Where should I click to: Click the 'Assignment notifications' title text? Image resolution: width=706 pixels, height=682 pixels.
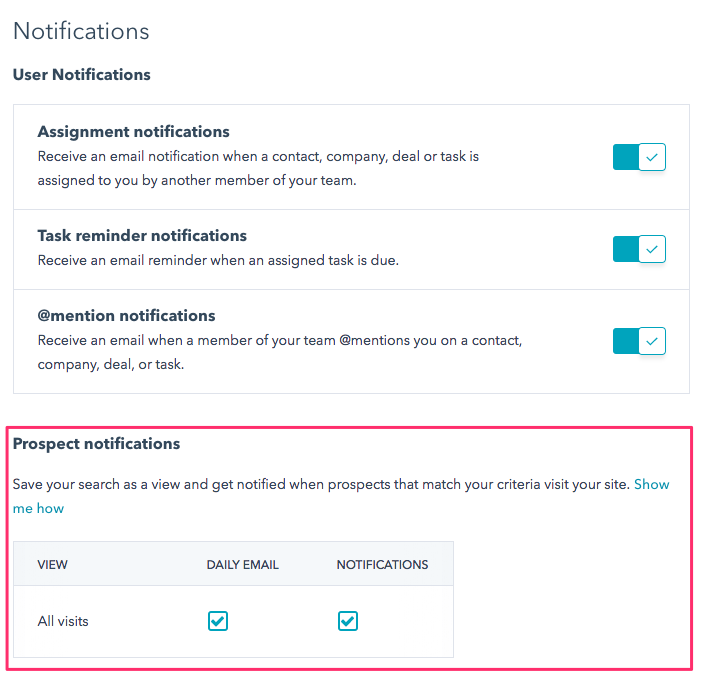133,132
